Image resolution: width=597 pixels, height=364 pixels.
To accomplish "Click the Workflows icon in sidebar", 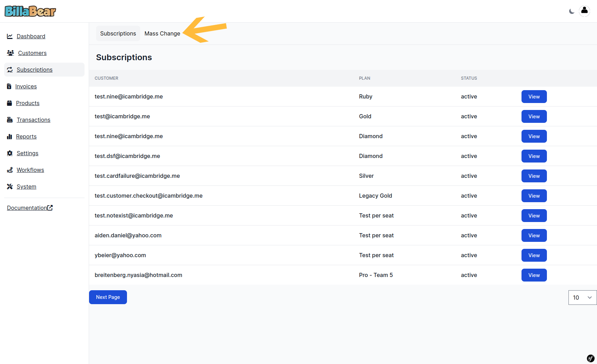I will coord(10,170).
